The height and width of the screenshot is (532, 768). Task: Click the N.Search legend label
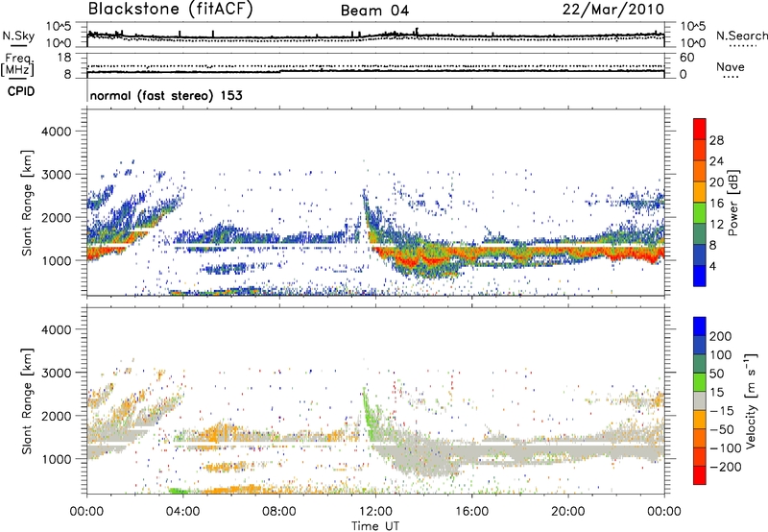pyautogui.click(x=741, y=36)
